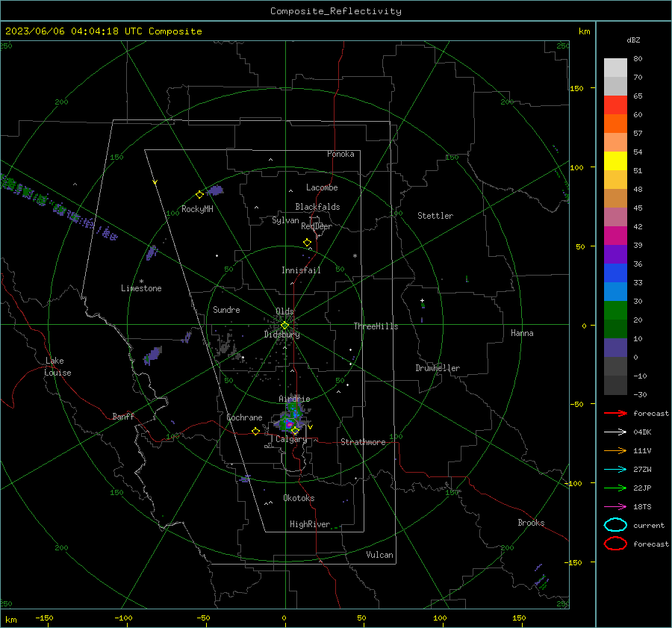Image resolution: width=672 pixels, height=628 pixels.
Task: Click the Blackfalds label
Action: pyautogui.click(x=317, y=207)
